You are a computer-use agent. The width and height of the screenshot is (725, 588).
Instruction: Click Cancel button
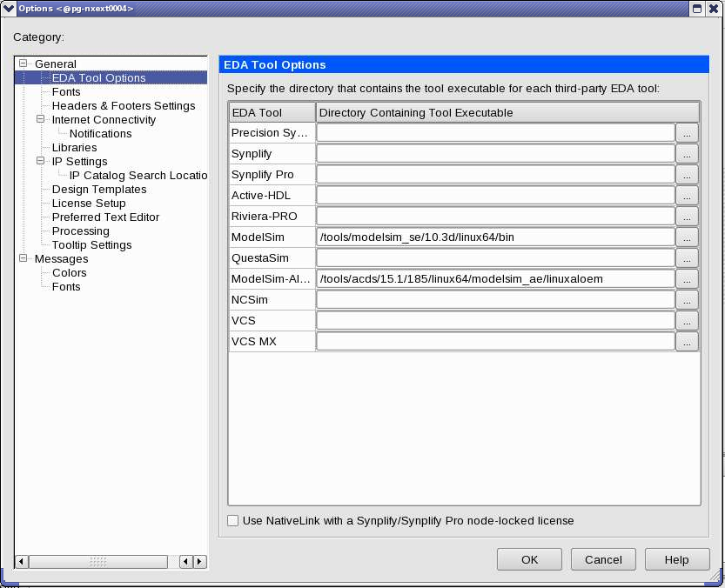pos(603,559)
